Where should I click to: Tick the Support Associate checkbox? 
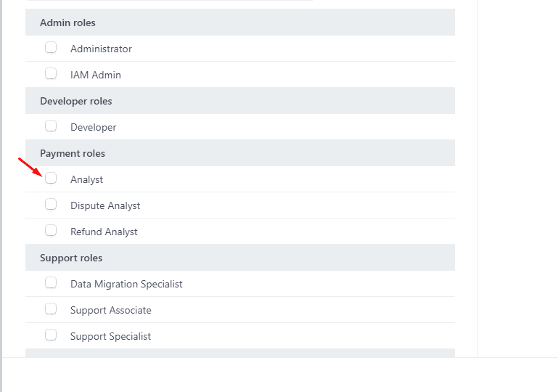[x=51, y=309]
